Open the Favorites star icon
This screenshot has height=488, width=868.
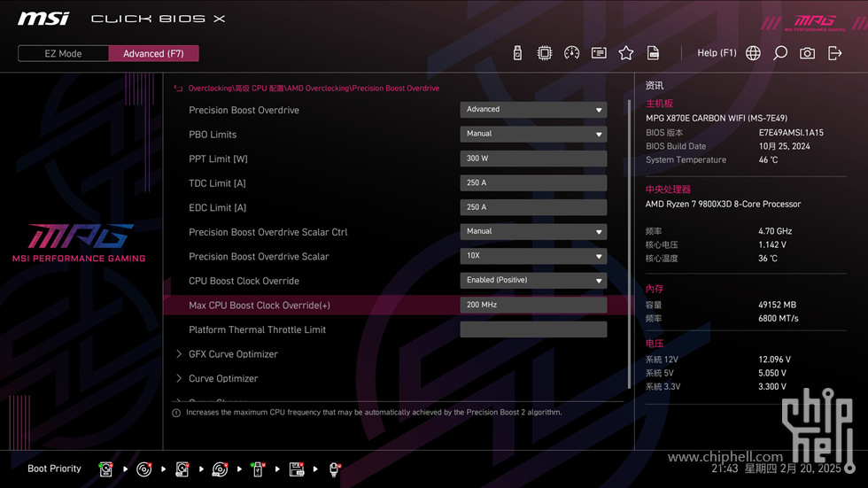pyautogui.click(x=625, y=53)
